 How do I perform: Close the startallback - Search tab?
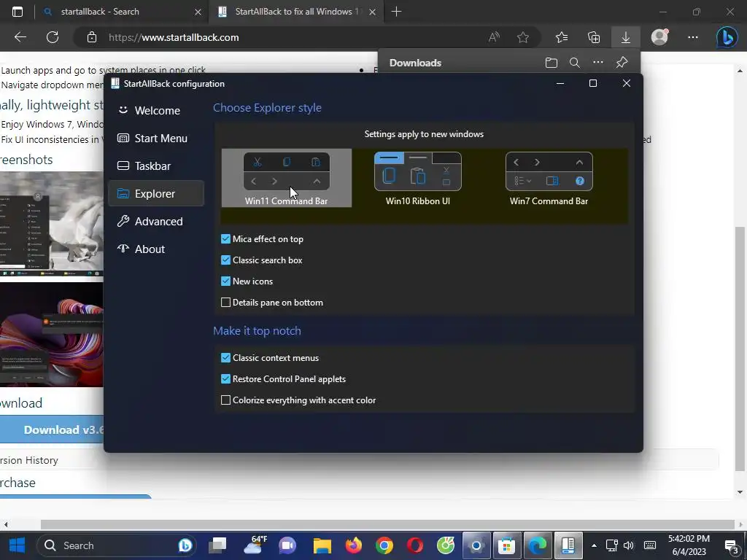click(198, 12)
